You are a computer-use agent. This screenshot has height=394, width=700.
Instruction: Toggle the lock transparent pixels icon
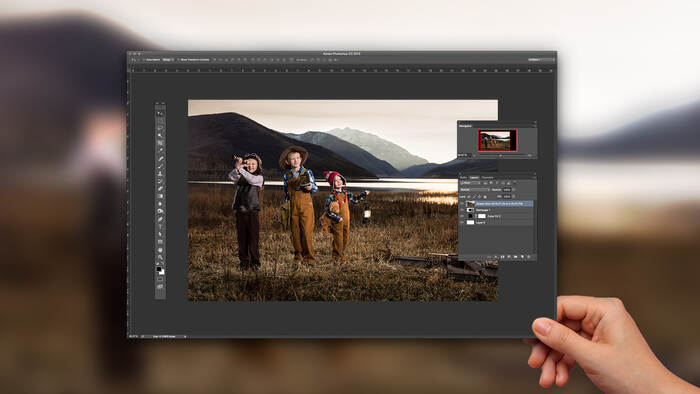(469, 197)
